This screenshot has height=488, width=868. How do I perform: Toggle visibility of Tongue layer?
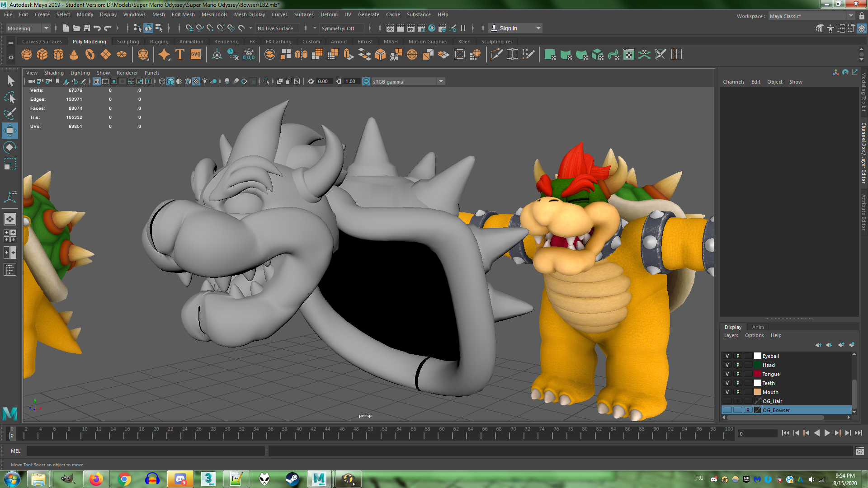tap(727, 374)
